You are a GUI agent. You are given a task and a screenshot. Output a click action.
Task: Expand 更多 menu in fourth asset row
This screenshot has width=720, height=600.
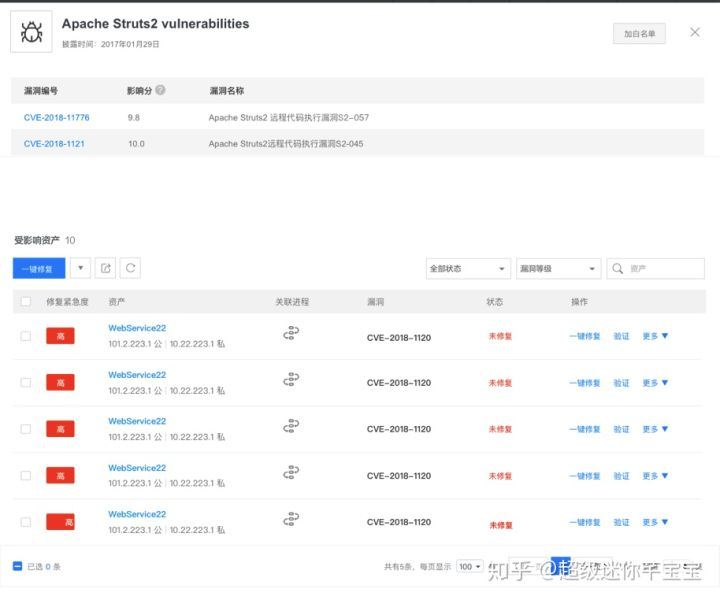[x=655, y=476]
